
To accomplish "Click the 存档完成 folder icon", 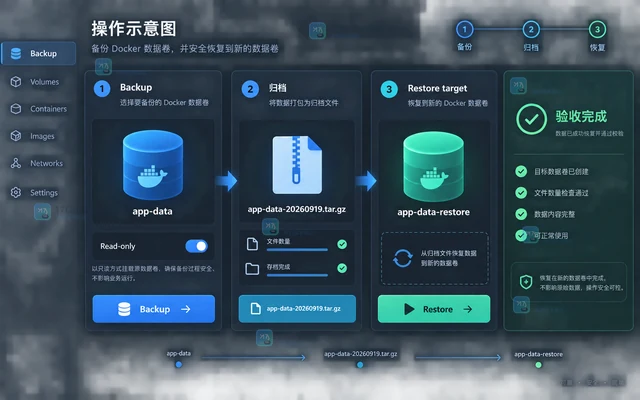I will 252,269.
